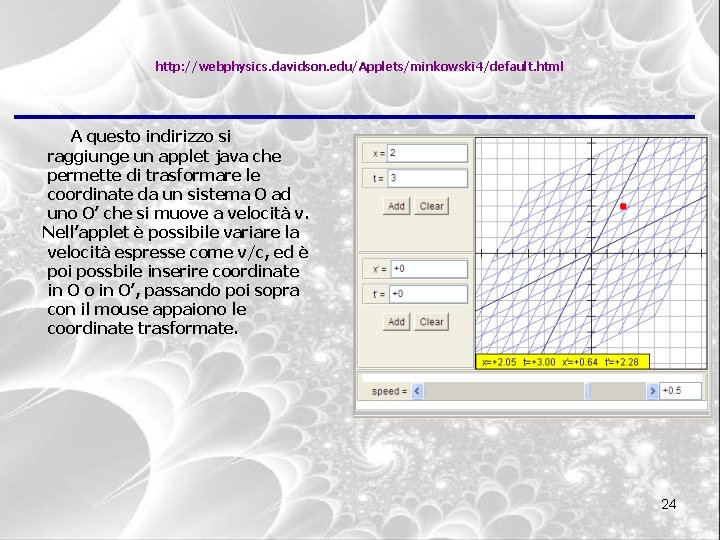Click Clear button below the t = 3 field
The image size is (720, 540).
point(431,206)
